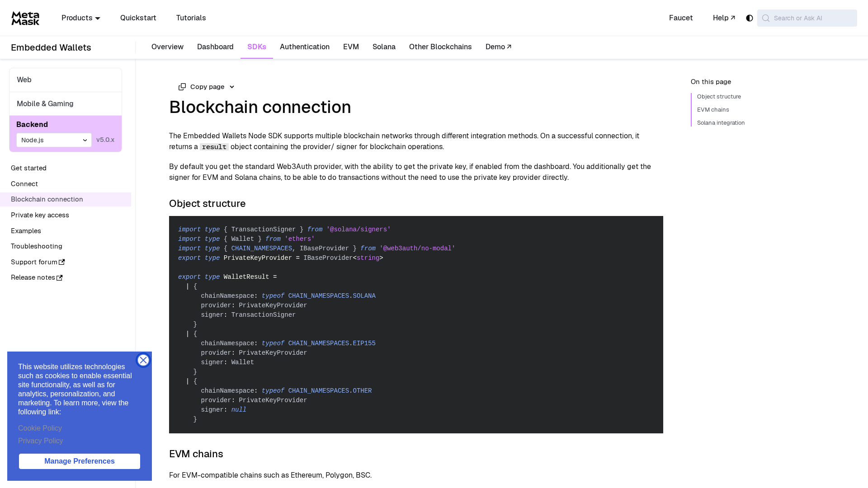Open the Node.js SDK selector
This screenshot has height=488, width=868.
54,140
